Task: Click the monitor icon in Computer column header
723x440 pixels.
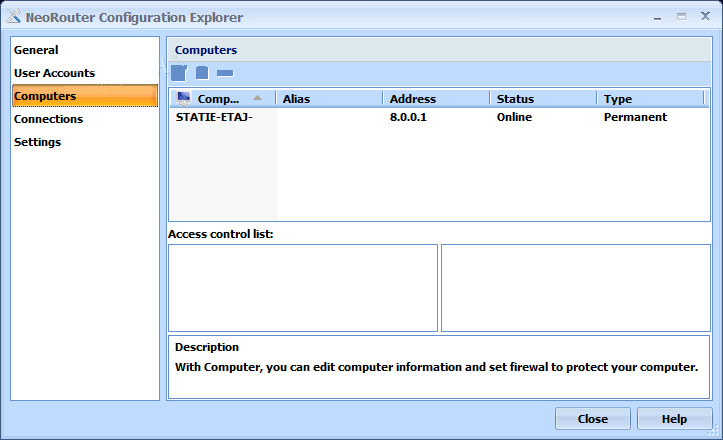Action: [x=183, y=98]
